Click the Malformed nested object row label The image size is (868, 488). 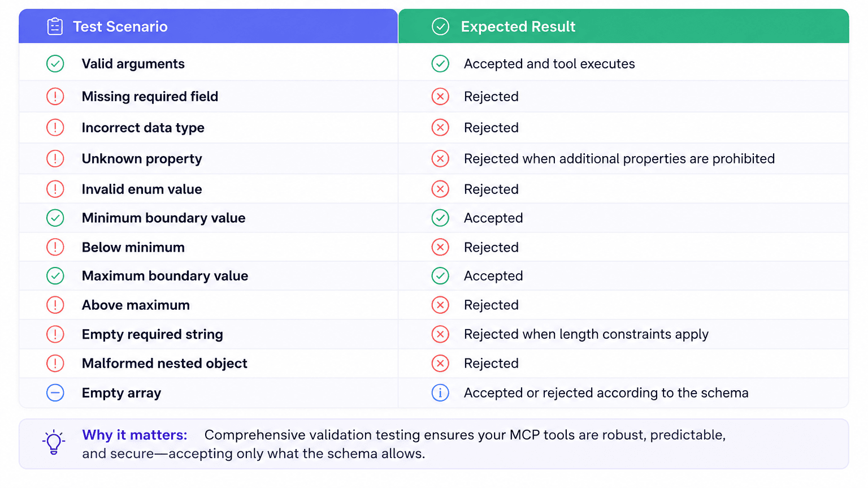[164, 364]
